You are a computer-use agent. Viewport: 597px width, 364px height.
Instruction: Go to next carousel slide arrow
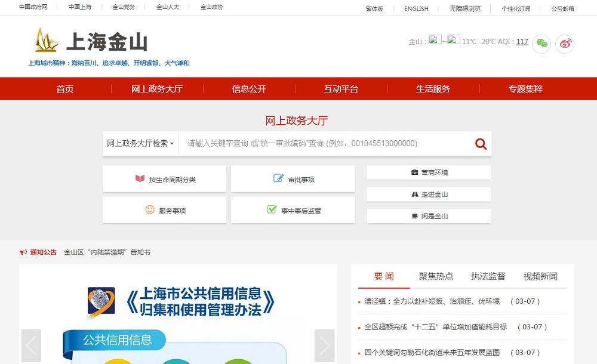pos(324,346)
